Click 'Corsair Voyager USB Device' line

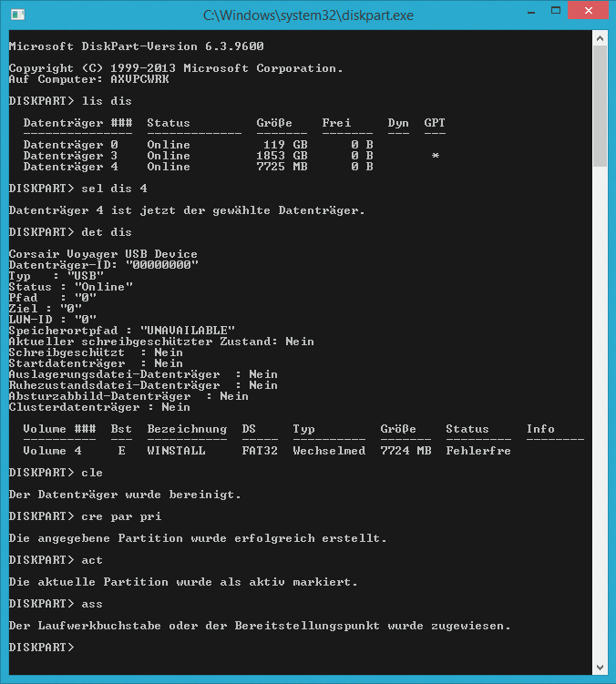click(x=103, y=254)
